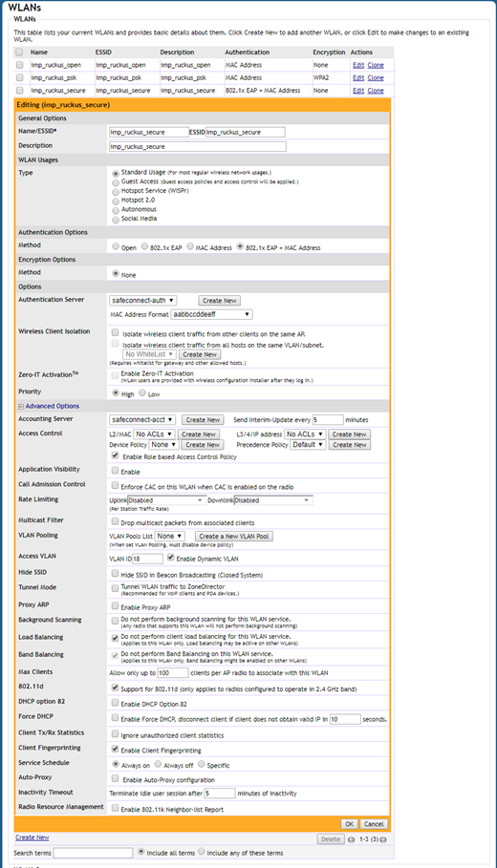This screenshot has height=868, width=497.
Task: Toggle the select-all checkbox in table header
Action: click(20, 52)
